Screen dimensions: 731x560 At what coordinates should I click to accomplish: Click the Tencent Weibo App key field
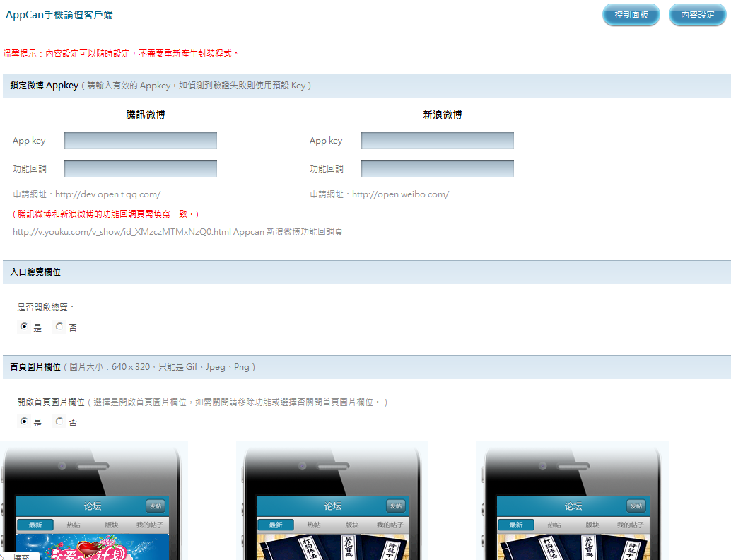tap(140, 140)
